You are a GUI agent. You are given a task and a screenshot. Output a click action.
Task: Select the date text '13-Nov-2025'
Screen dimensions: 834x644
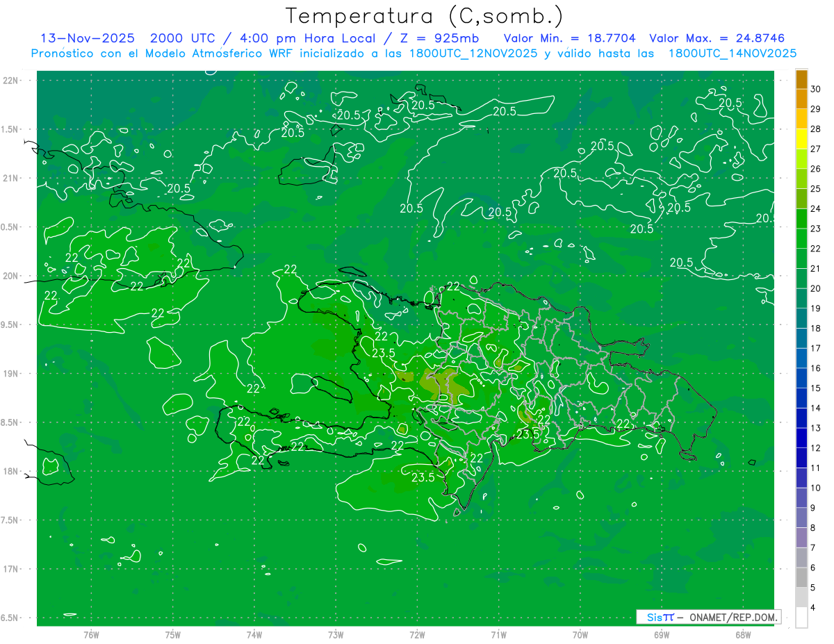click(88, 38)
